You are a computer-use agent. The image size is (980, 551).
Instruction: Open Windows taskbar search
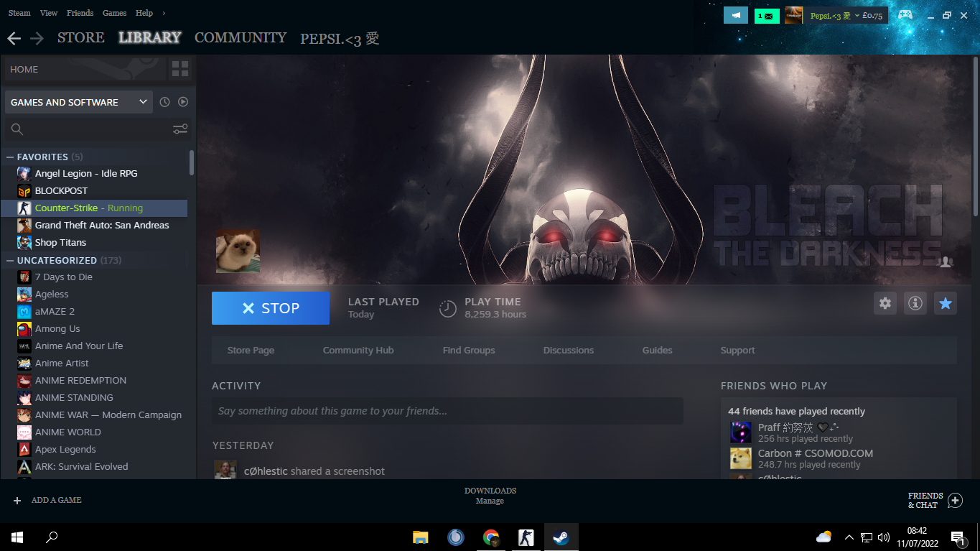pos(52,537)
